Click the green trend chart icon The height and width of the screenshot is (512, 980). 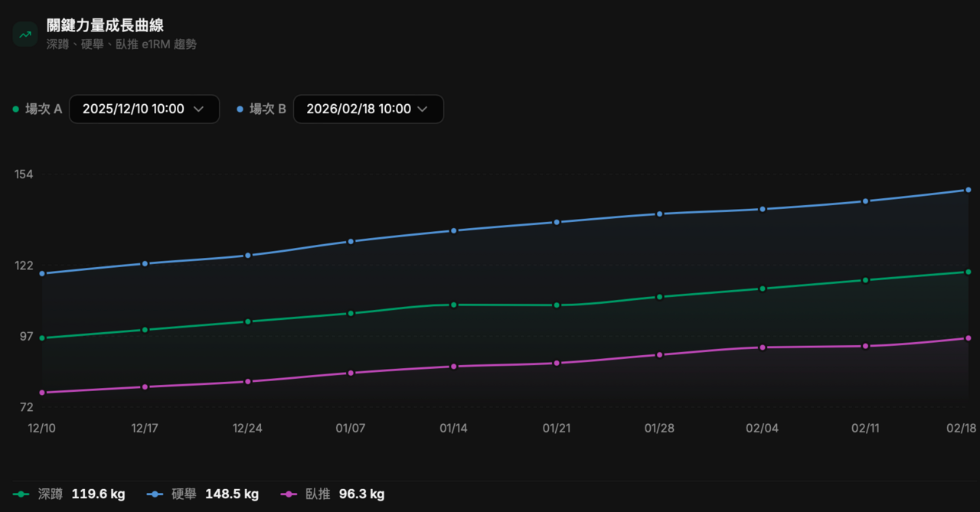(25, 34)
